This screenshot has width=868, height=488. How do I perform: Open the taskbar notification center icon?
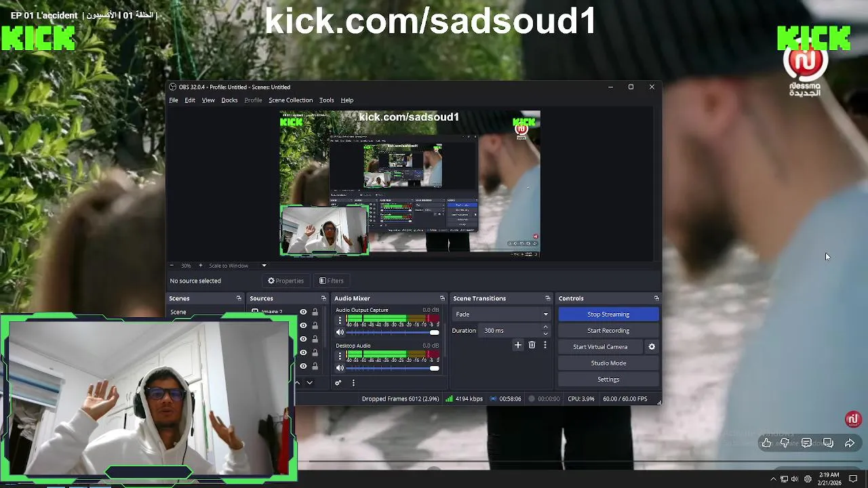(854, 479)
